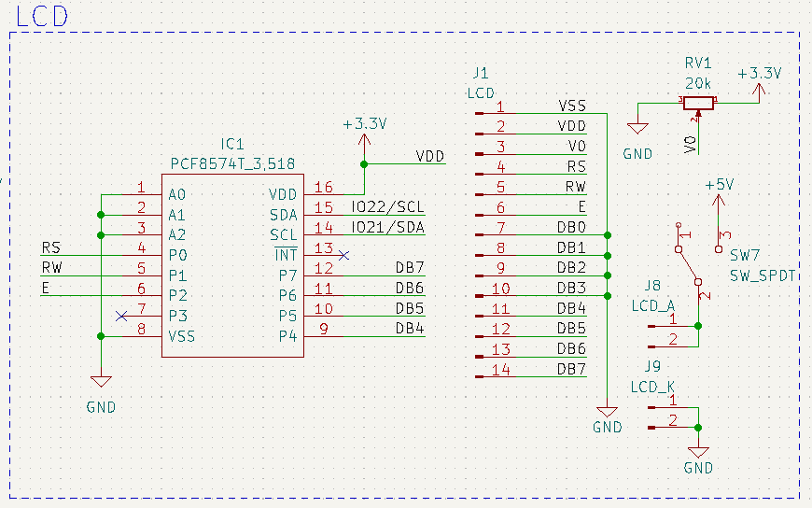Click the +3.3V symbol right of RV1

click(760, 88)
